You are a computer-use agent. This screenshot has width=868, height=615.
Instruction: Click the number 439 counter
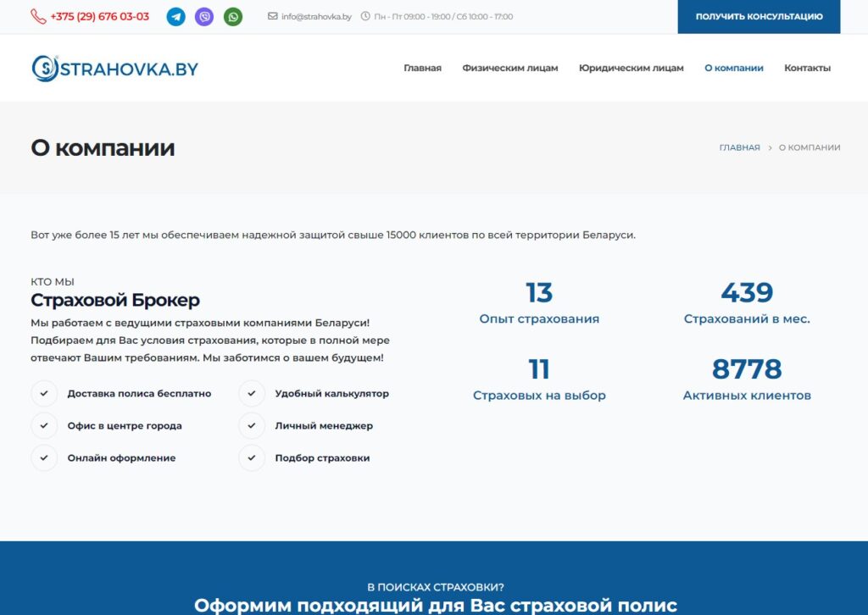click(x=747, y=292)
